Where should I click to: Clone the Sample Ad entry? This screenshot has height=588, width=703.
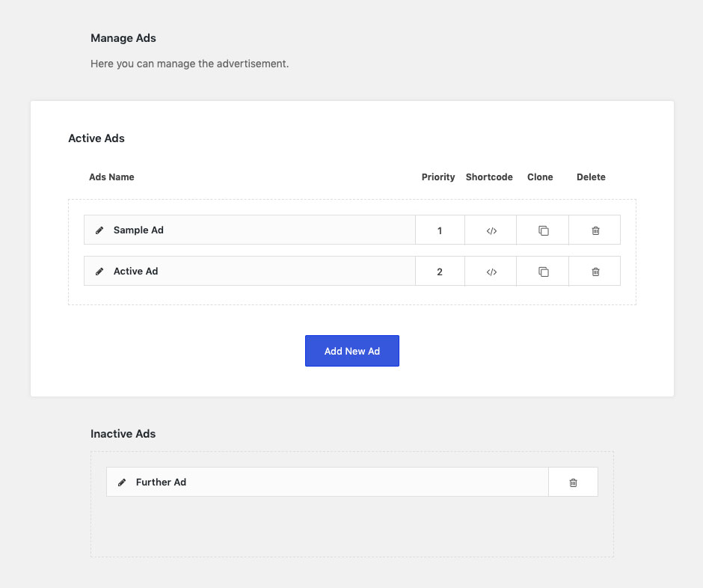click(x=544, y=230)
